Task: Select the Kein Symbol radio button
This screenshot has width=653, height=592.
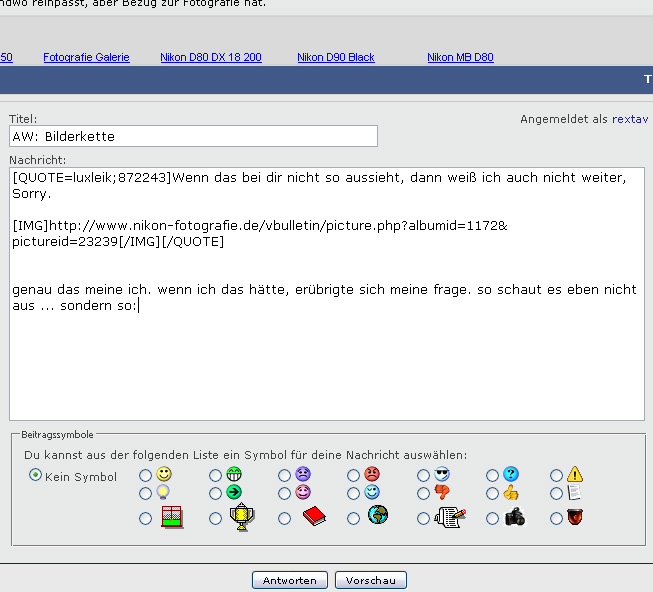Action: pos(35,475)
